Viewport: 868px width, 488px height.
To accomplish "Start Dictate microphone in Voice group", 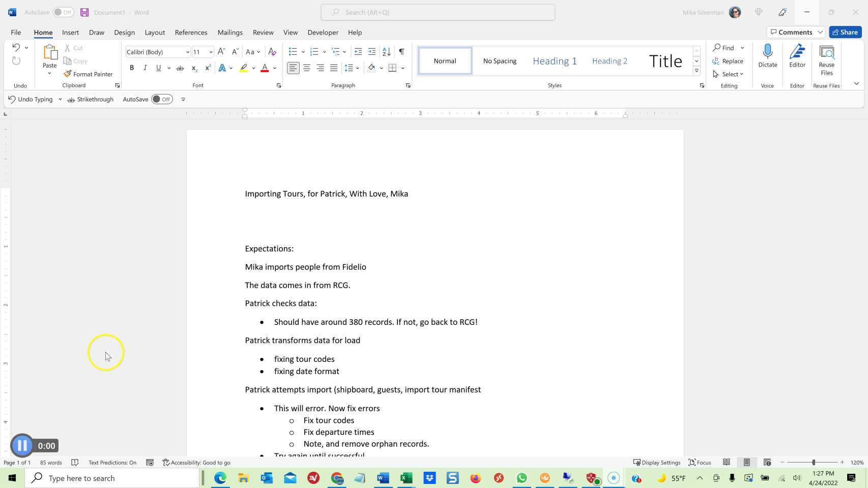I will tap(767, 52).
